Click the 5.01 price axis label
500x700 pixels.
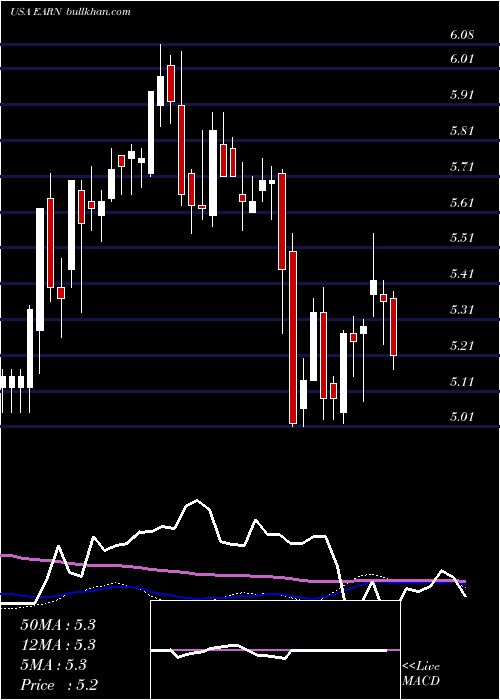pyautogui.click(x=462, y=417)
